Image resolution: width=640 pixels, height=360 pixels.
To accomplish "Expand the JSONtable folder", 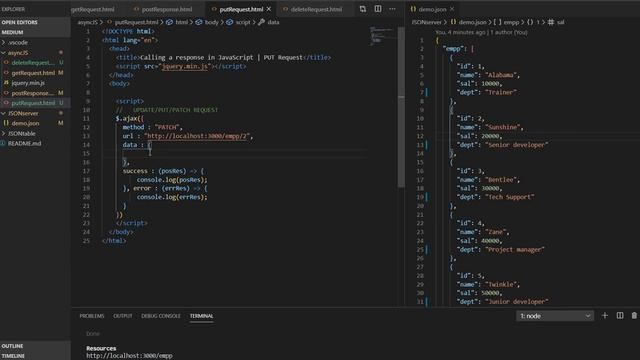I will coord(21,133).
